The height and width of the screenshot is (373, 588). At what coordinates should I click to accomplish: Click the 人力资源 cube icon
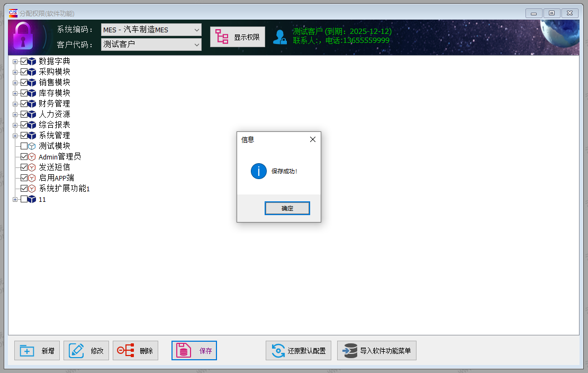coord(32,114)
